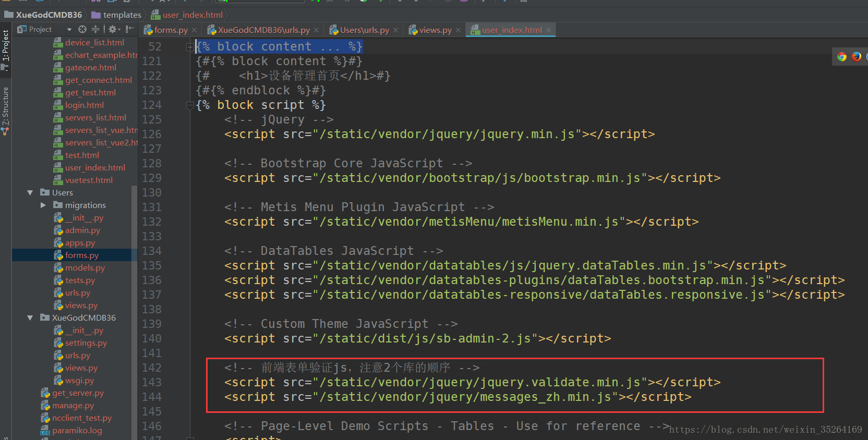Viewport: 868px width, 440px height.
Task: Click the 'block script' template tag line
Action: 261,105
